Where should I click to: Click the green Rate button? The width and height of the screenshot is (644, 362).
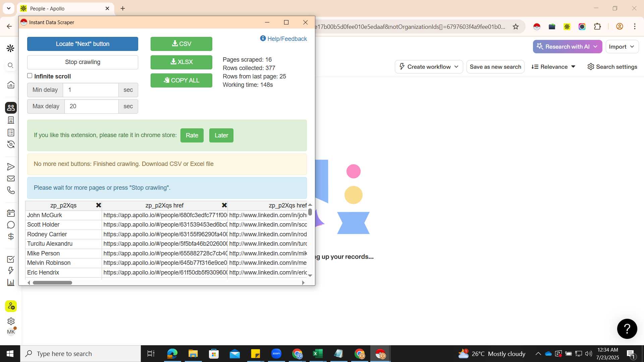(x=192, y=135)
